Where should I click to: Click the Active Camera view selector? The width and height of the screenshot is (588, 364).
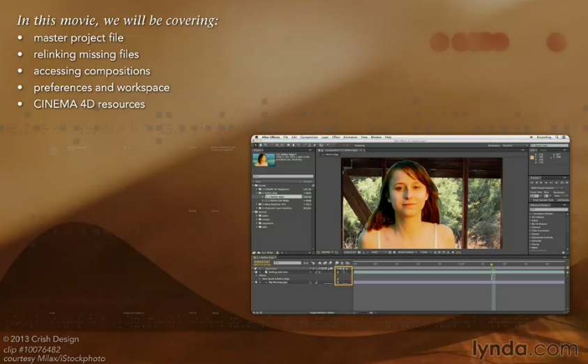tap(407, 252)
